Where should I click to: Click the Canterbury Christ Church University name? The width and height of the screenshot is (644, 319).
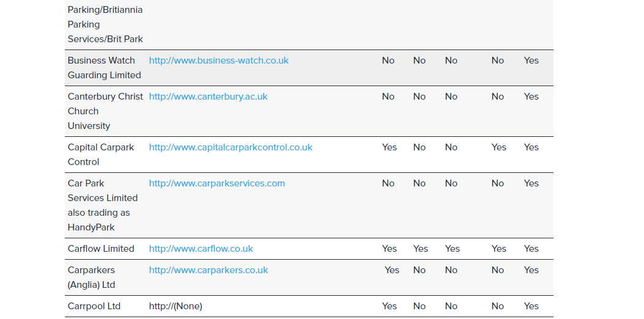tap(106, 111)
